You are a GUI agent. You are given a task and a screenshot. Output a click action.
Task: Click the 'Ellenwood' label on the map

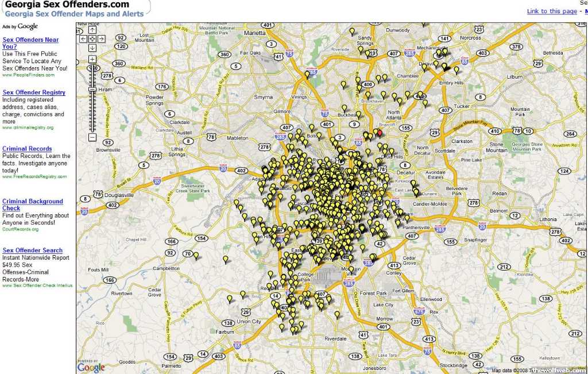click(x=431, y=299)
